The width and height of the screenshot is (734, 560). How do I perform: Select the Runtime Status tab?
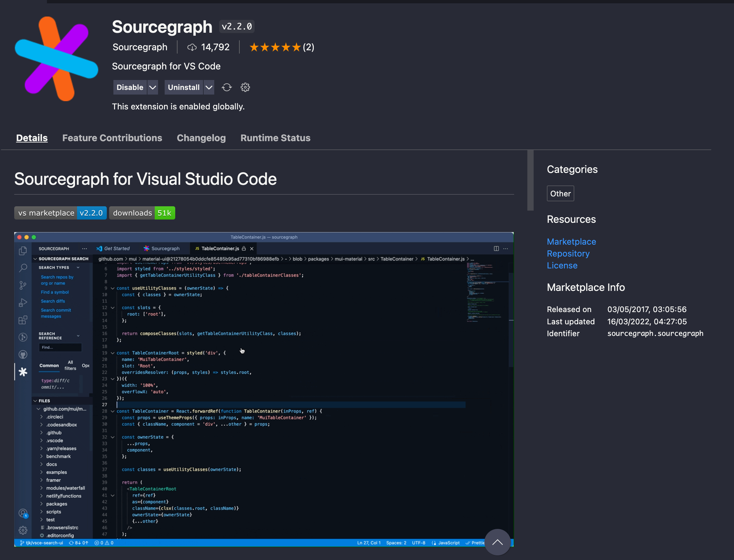tap(275, 138)
